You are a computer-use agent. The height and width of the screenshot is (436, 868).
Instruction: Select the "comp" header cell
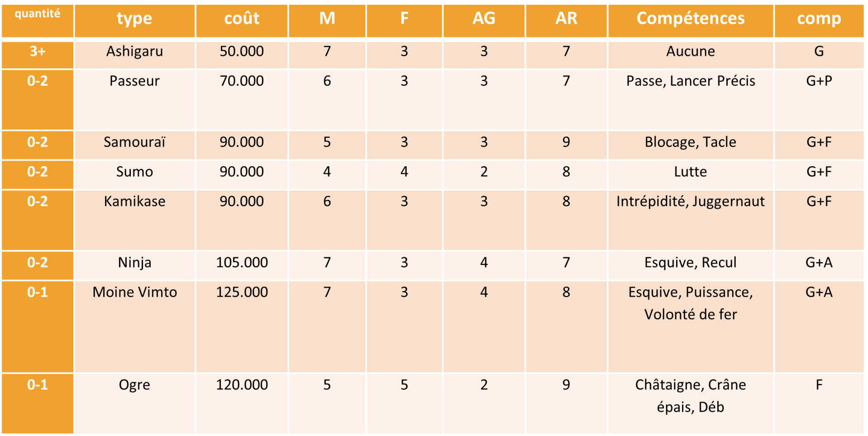pyautogui.click(x=819, y=19)
